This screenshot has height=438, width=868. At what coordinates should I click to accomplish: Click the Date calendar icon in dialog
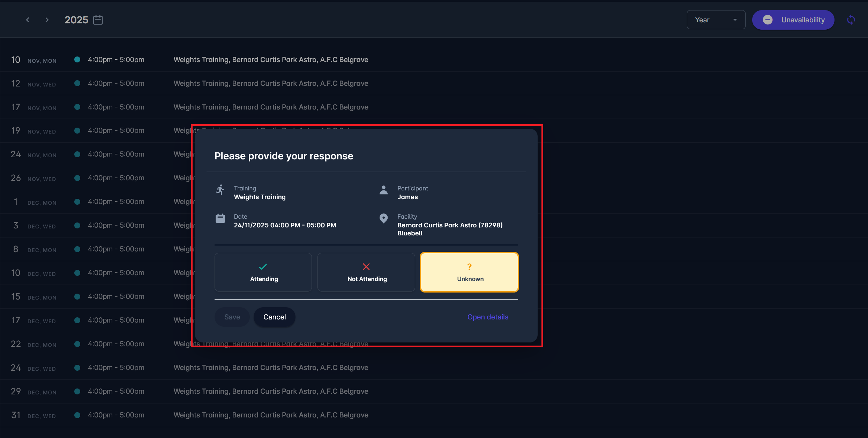(x=220, y=218)
